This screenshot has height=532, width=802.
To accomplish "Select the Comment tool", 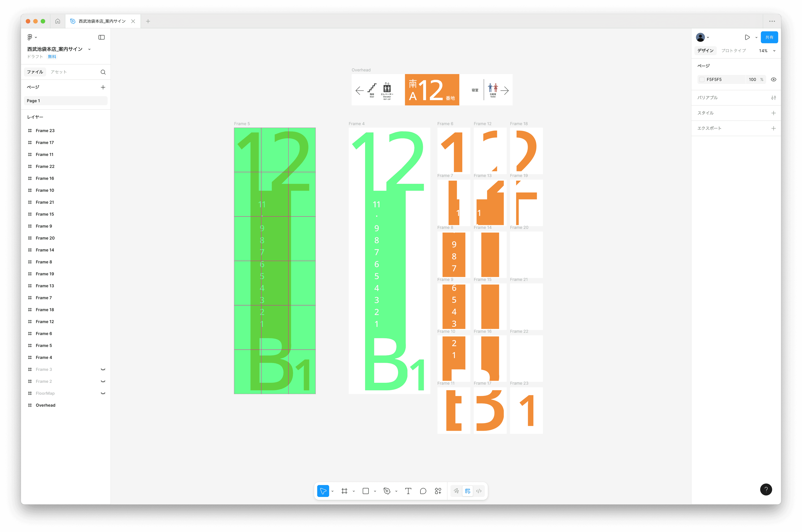I will click(423, 491).
